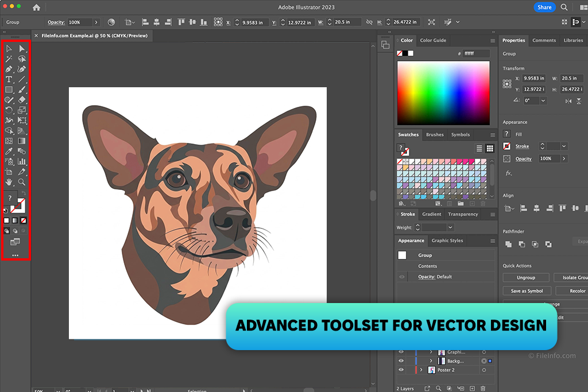
Task: Hide the Graphi... layer eye icon
Action: point(401,352)
